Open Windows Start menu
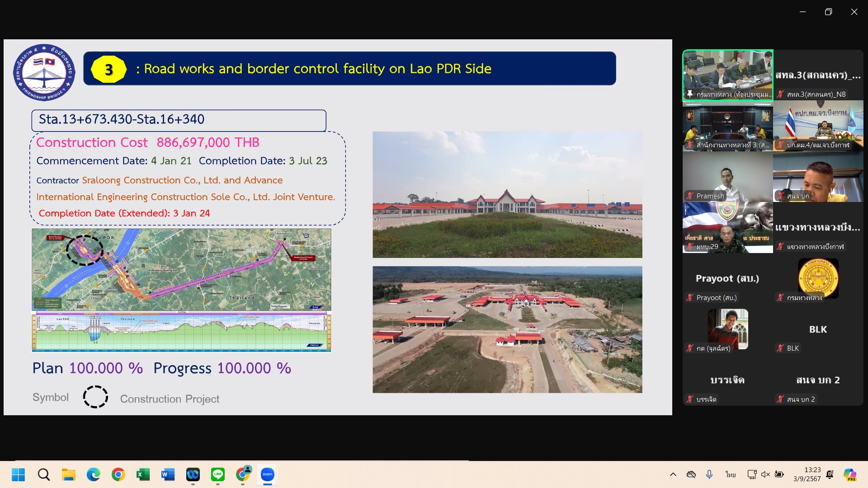Viewport: 868px width, 488px height. click(x=19, y=474)
